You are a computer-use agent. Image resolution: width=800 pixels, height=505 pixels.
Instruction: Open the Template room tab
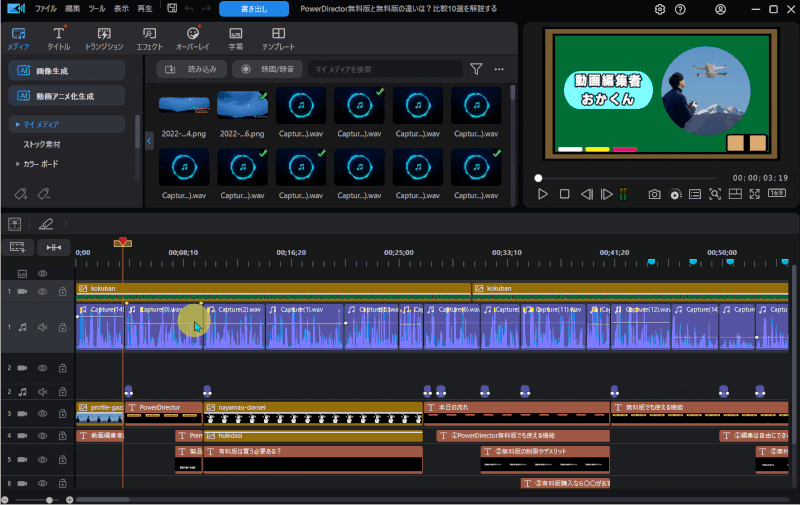click(279, 39)
